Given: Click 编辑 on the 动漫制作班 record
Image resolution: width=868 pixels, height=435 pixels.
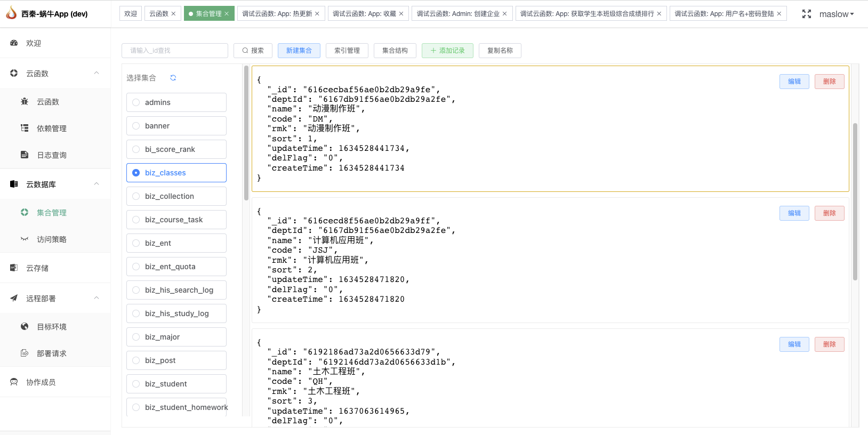Looking at the screenshot, I should point(794,82).
